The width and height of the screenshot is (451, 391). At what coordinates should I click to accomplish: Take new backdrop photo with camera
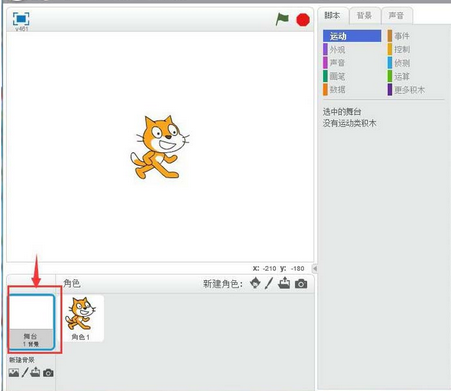(48, 373)
